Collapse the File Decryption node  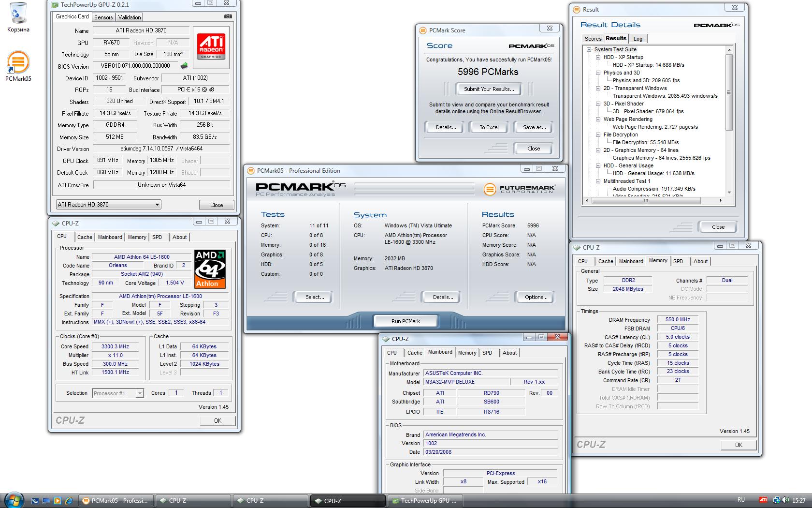click(598, 134)
